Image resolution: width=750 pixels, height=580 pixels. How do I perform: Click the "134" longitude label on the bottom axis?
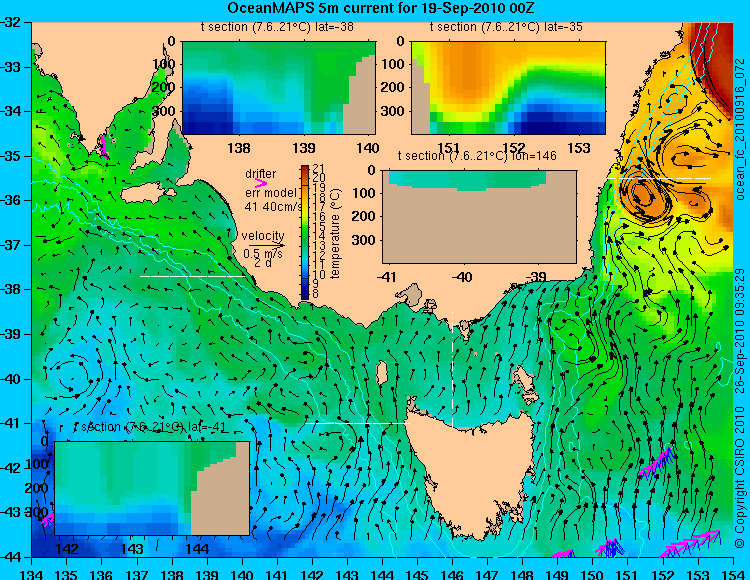(x=32, y=574)
